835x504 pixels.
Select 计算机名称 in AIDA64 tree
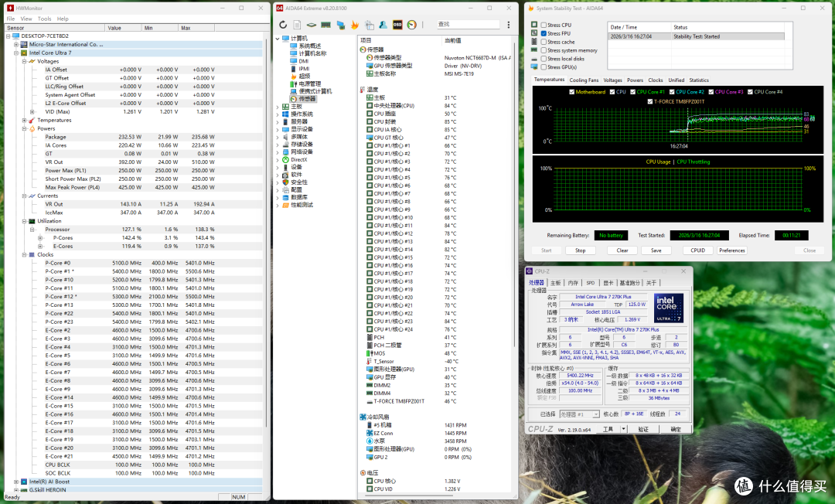pyautogui.click(x=308, y=53)
